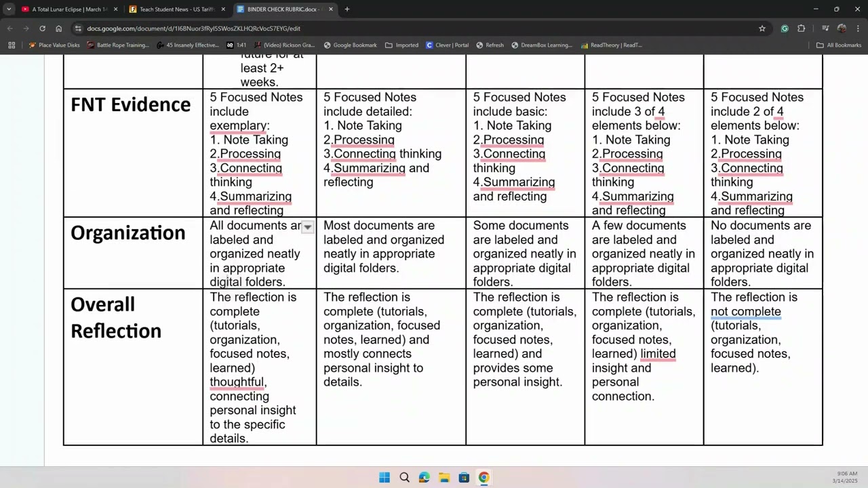The image size is (868, 488).
Task: Open the Windows Start menu
Action: pyautogui.click(x=384, y=478)
